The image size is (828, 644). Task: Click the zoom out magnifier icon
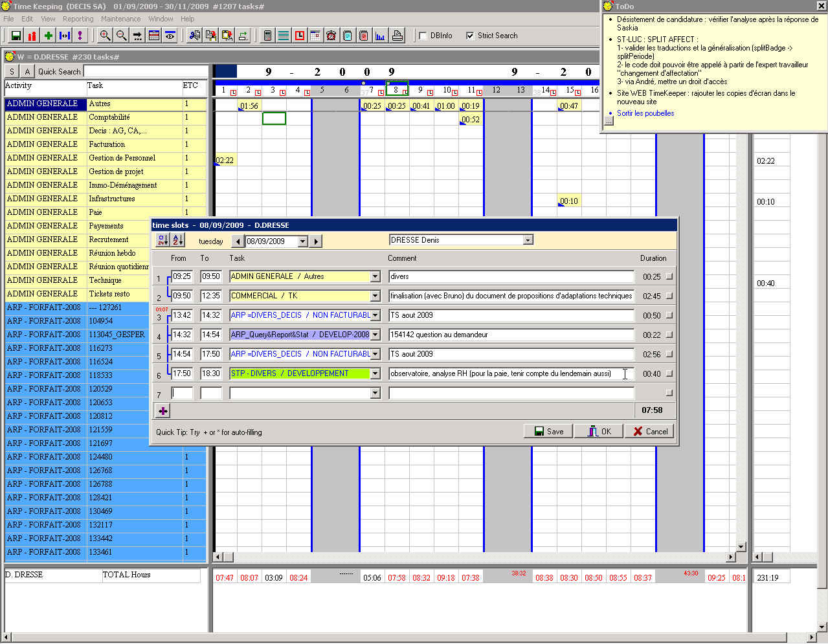(121, 36)
